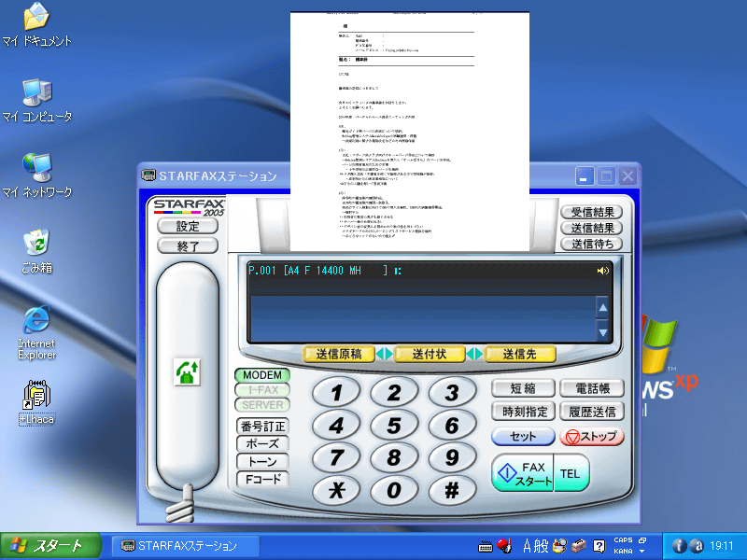The height and width of the screenshot is (560, 747).
Task: Click the asterisk key on keypad
Action: click(x=336, y=490)
